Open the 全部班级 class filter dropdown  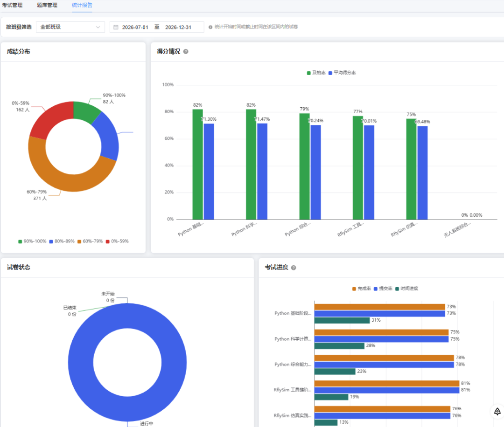tap(70, 27)
